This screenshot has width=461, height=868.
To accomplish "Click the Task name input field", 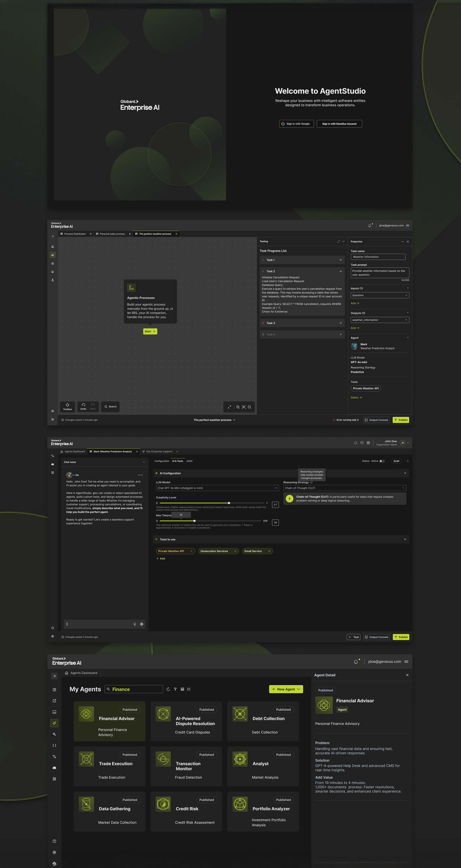I will [378, 257].
